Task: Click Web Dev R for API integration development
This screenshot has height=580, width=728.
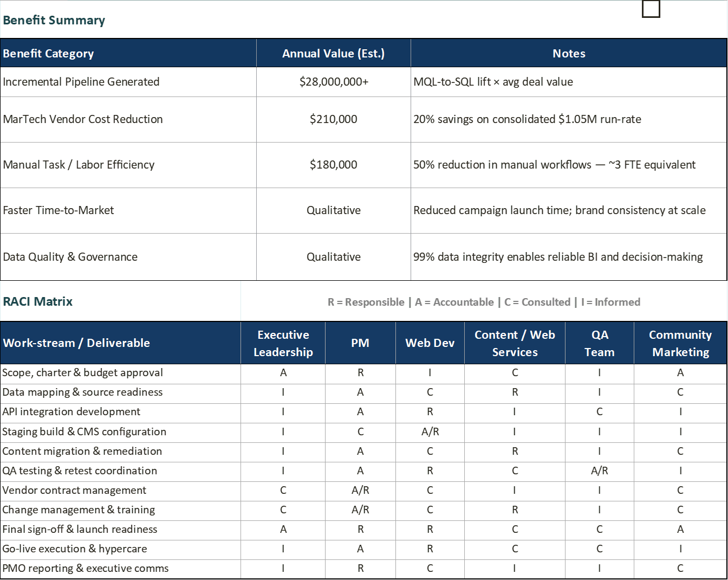Action: click(430, 412)
